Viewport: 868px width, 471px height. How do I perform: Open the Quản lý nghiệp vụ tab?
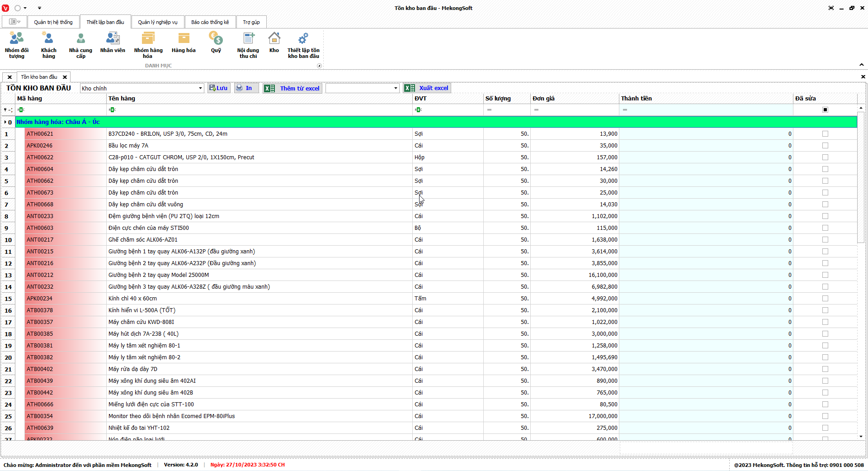tap(157, 22)
